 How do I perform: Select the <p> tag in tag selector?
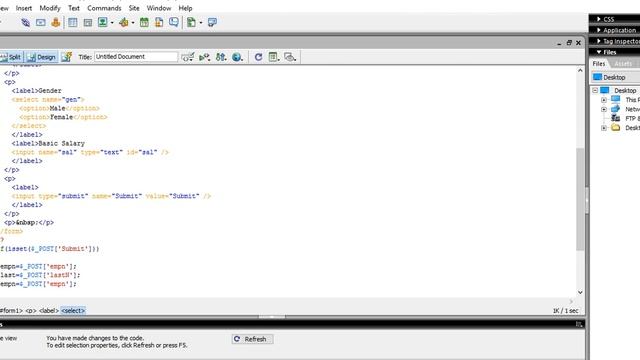pyautogui.click(x=31, y=311)
